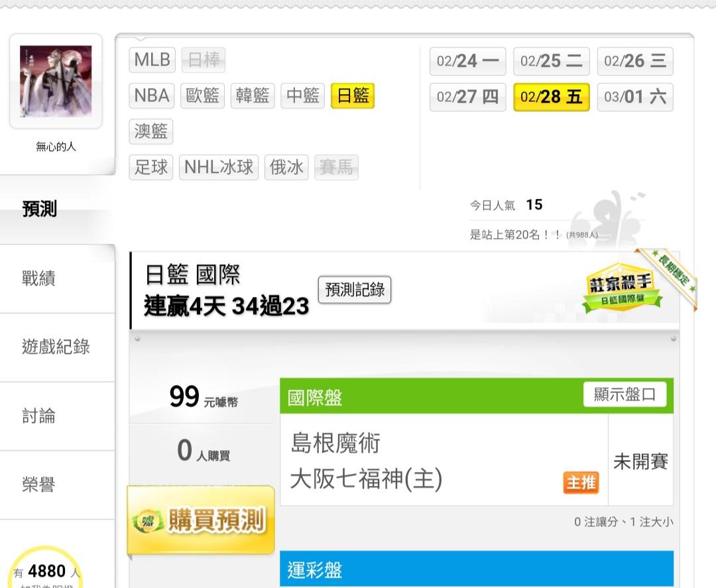716x588 pixels.
Task: Select the NBA league filter
Action: pyautogui.click(x=152, y=95)
